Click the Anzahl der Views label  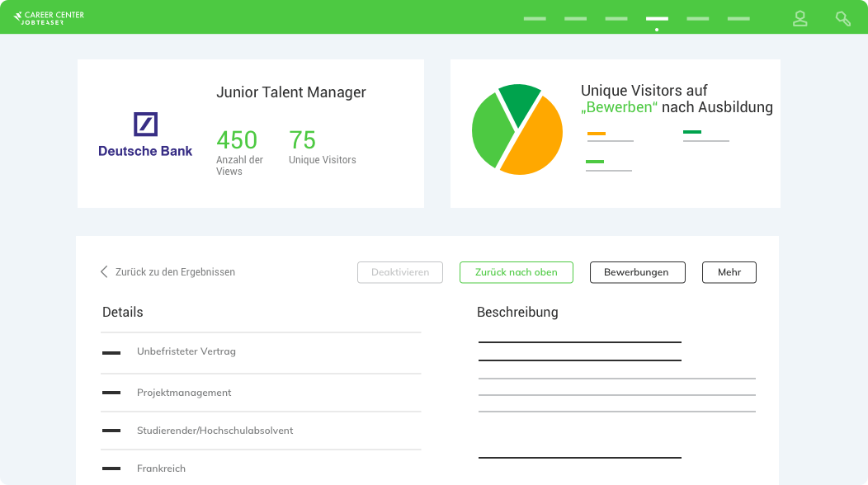(x=240, y=166)
